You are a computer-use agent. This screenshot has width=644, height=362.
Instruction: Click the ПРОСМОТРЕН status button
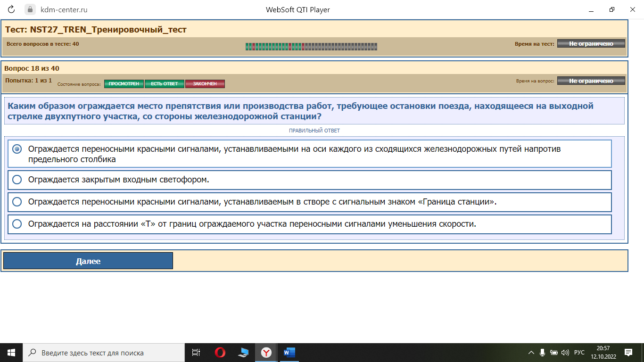(x=124, y=84)
